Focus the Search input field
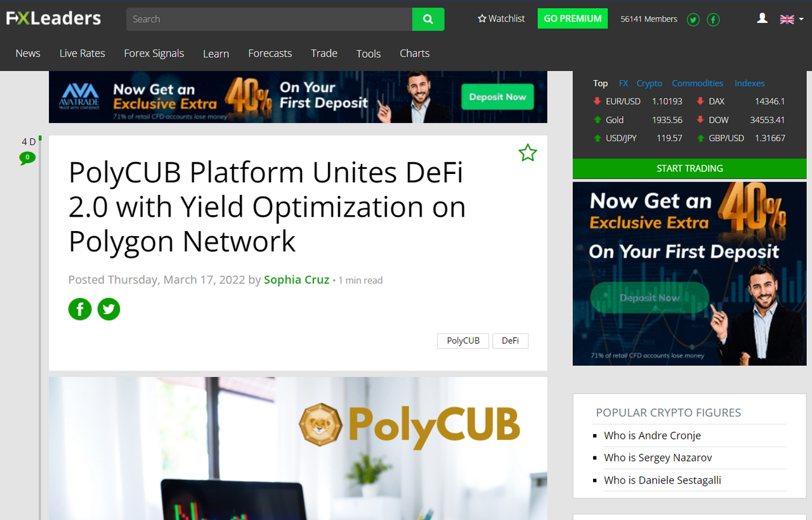Viewport: 812px width, 520px height. point(269,19)
